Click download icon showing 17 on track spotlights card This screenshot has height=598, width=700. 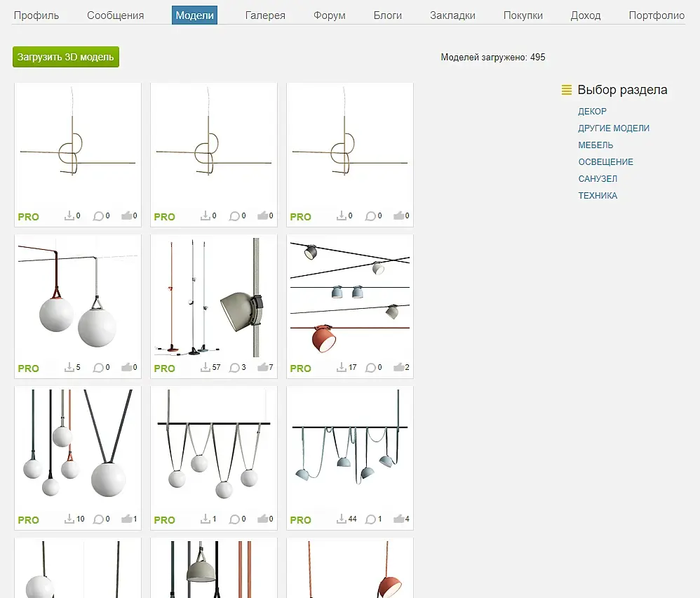click(x=342, y=367)
